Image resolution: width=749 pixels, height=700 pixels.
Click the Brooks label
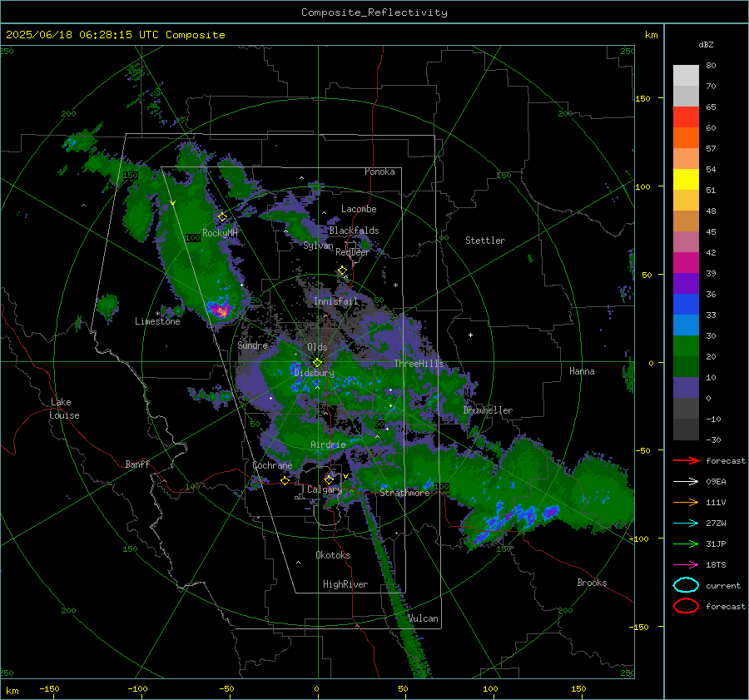pyautogui.click(x=592, y=583)
